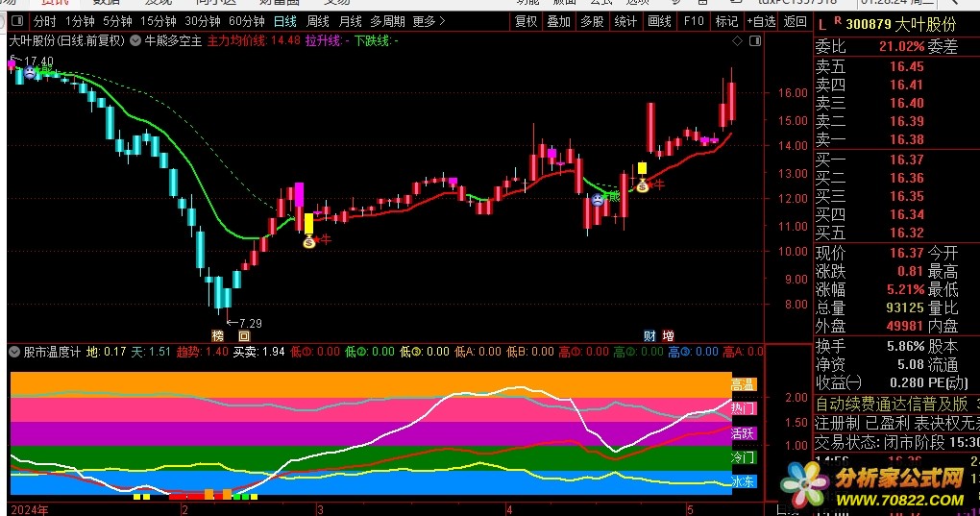The height and width of the screenshot is (516, 980).
Task: Select the 15分钟 period
Action: [159, 21]
